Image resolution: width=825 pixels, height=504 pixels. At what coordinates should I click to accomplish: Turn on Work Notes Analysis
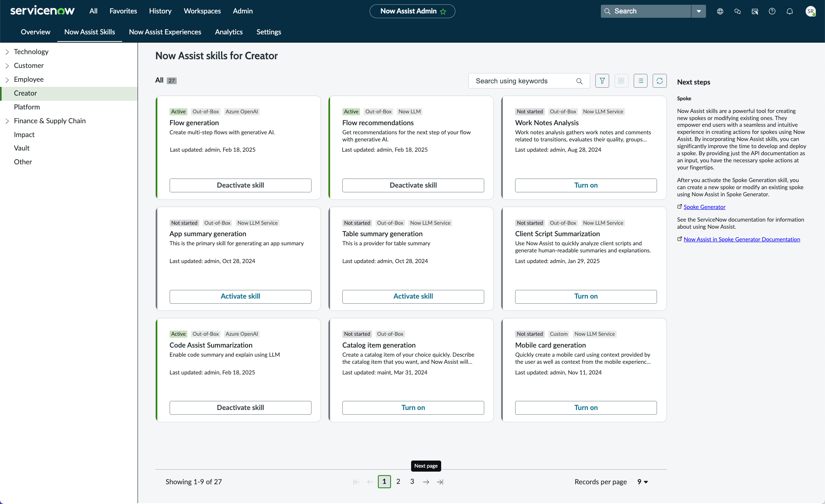coord(586,185)
